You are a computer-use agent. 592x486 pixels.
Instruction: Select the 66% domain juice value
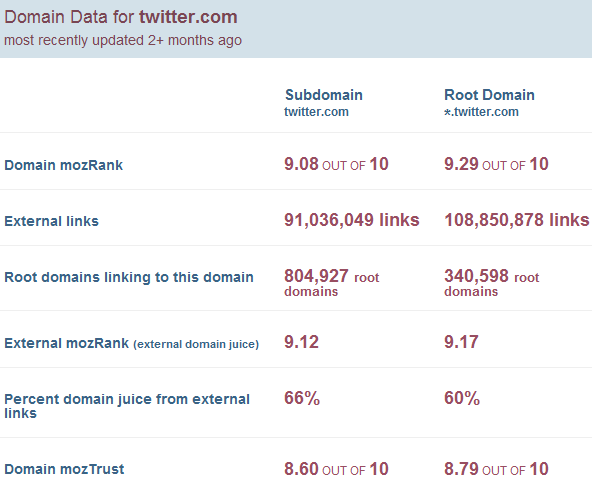pyautogui.click(x=302, y=398)
